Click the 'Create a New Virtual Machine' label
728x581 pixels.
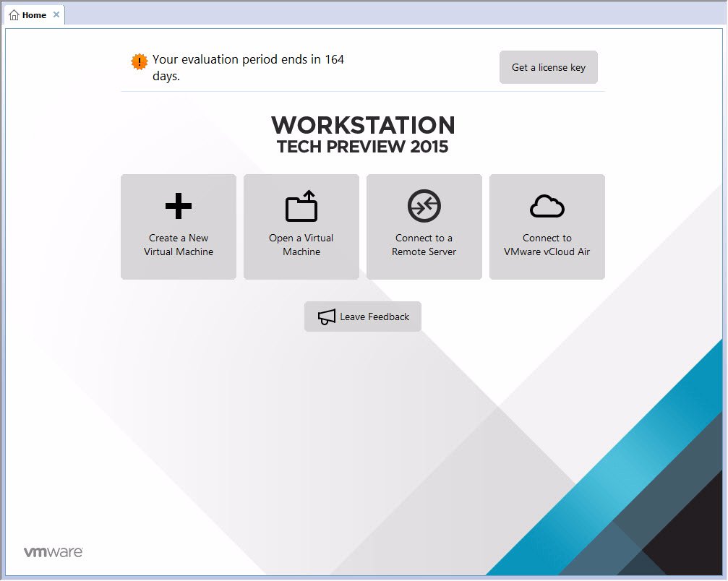(179, 244)
